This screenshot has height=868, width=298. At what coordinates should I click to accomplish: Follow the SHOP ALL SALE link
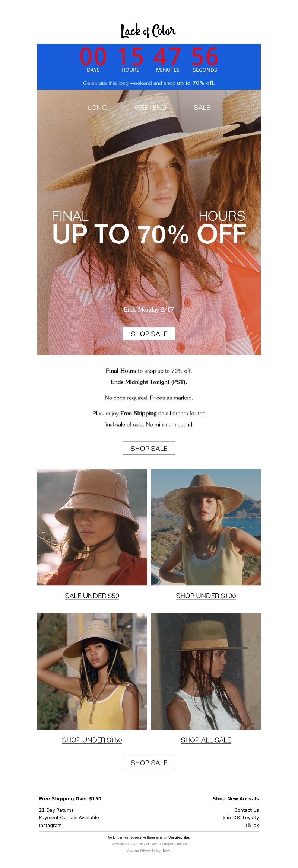(x=206, y=740)
